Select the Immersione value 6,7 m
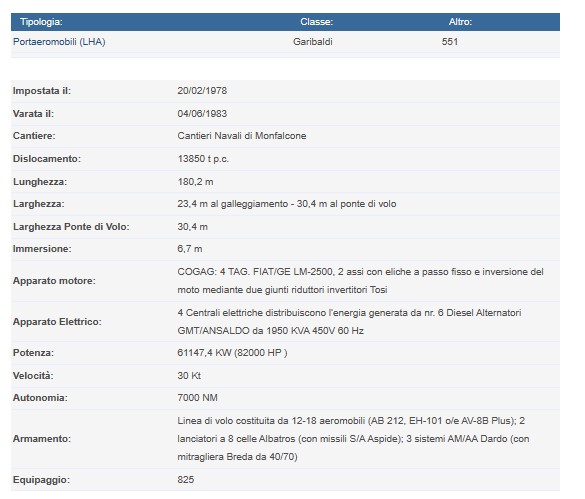585x499 pixels. coord(190,249)
